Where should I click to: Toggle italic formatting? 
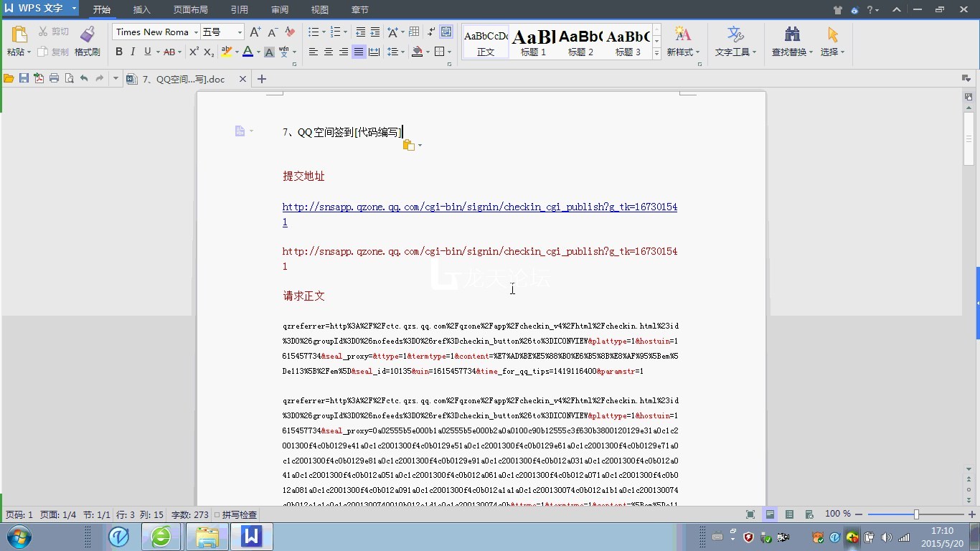133,52
